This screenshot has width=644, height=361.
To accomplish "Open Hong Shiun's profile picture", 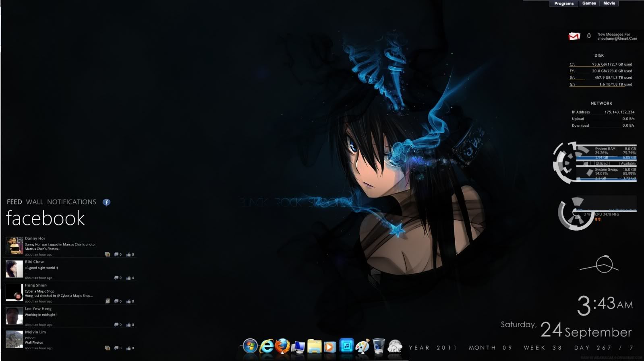I will pos(14,292).
